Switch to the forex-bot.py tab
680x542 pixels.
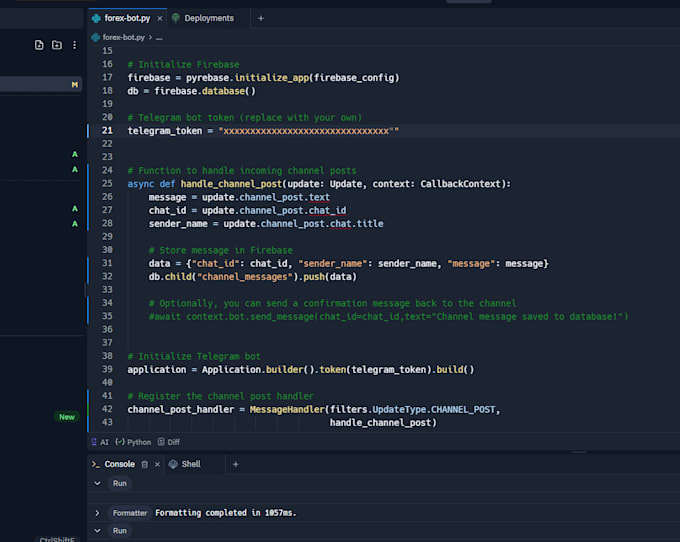[x=127, y=18]
